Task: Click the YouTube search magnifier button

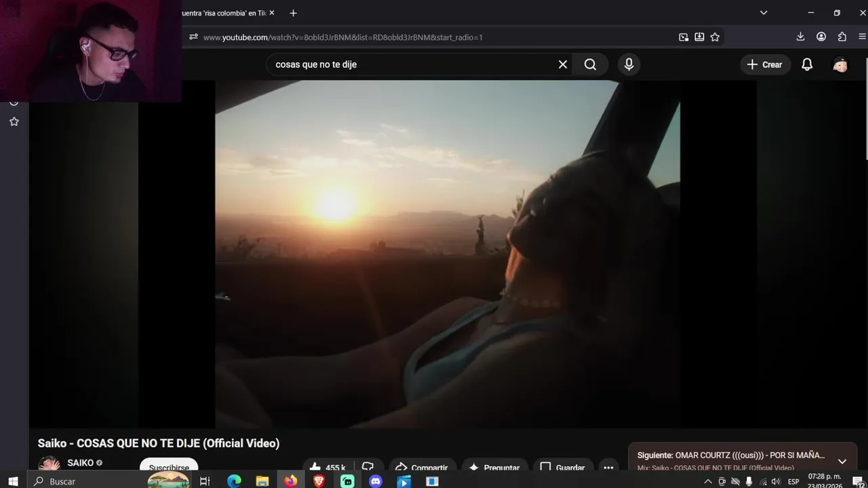Action: [x=590, y=64]
